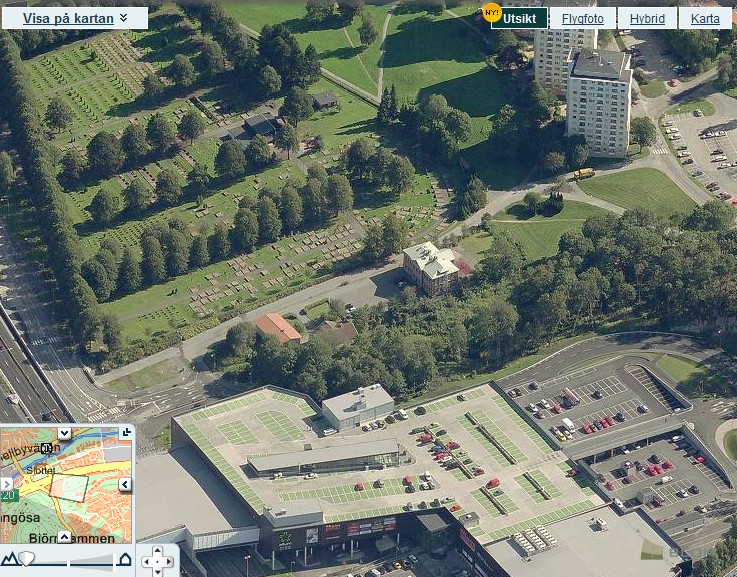Select the Hybrid map view
Viewport: 737px width, 577px height.
(x=647, y=18)
